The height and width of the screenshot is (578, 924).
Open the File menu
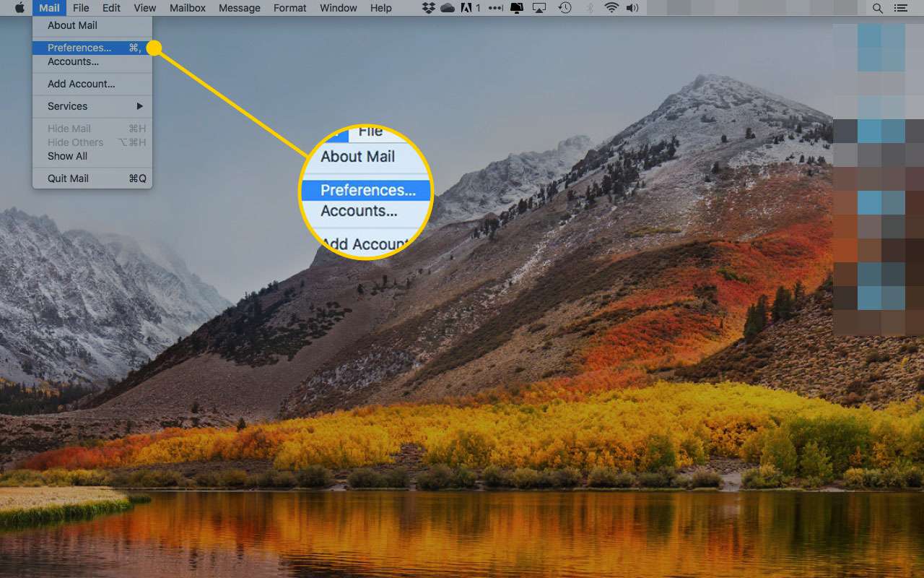[81, 8]
